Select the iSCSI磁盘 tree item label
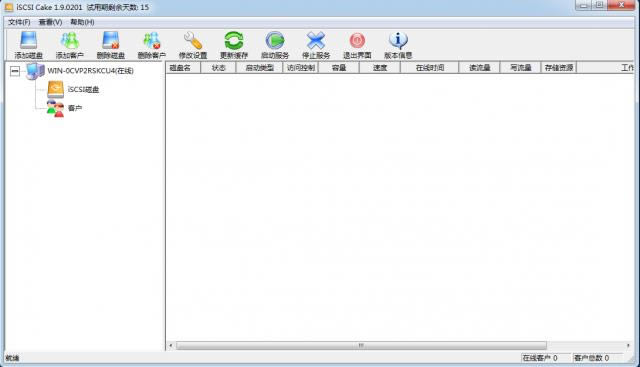Viewport: 640px width, 367px height. 83,89
